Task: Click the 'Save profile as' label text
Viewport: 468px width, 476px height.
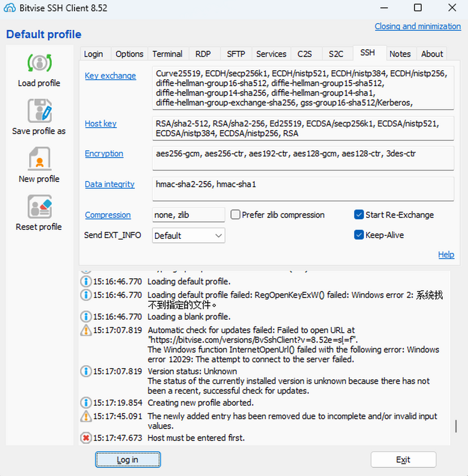Action: click(39, 131)
